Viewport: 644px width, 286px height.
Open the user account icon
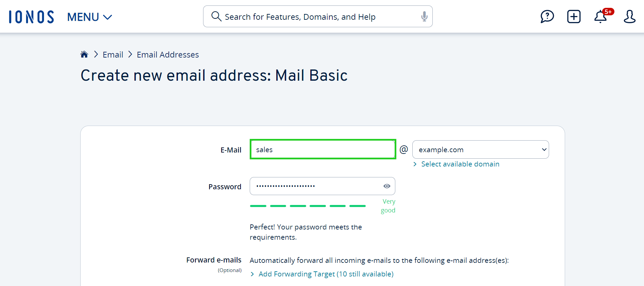pyautogui.click(x=629, y=17)
